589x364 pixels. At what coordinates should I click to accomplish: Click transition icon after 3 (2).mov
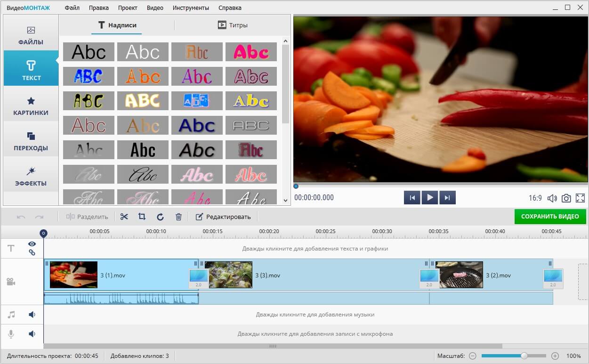pyautogui.click(x=553, y=278)
